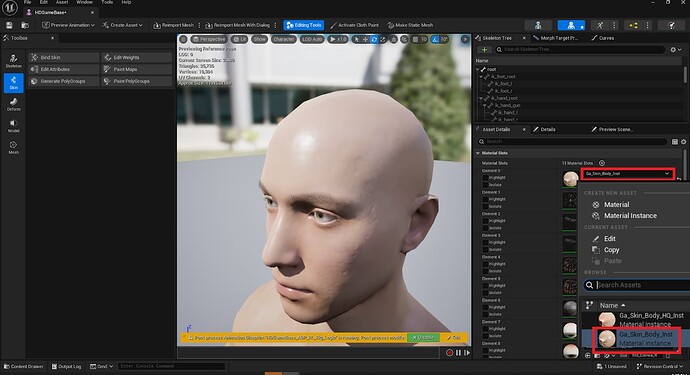Viewport: 690px width, 375px height.
Task: Select the viewport Scale gizmo icon
Action: click(382, 40)
